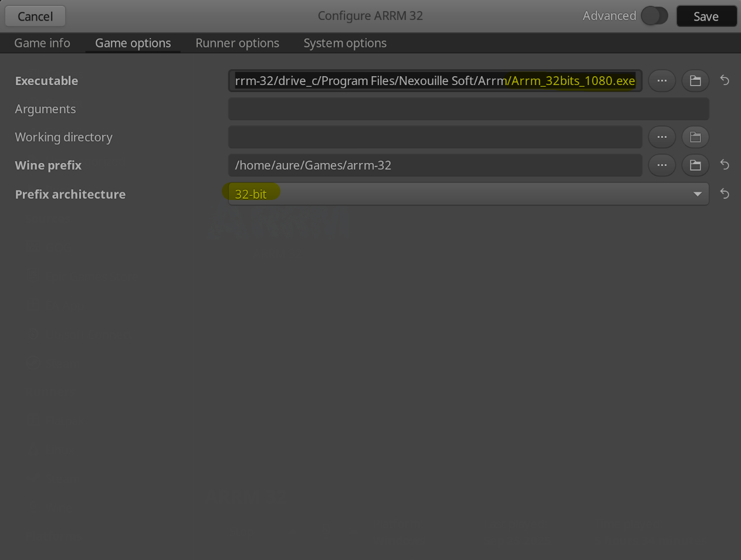Expand the Prefix architecture dropdown arrow
741x560 pixels.
click(x=697, y=194)
